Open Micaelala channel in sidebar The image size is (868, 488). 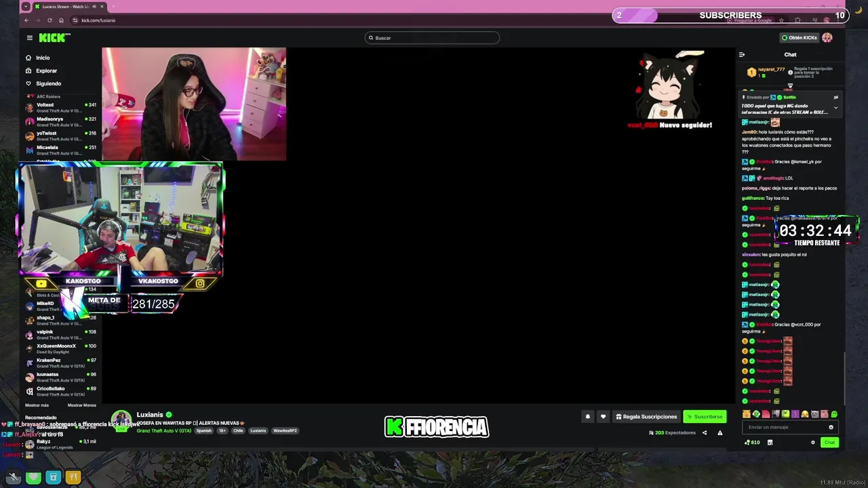coord(61,150)
